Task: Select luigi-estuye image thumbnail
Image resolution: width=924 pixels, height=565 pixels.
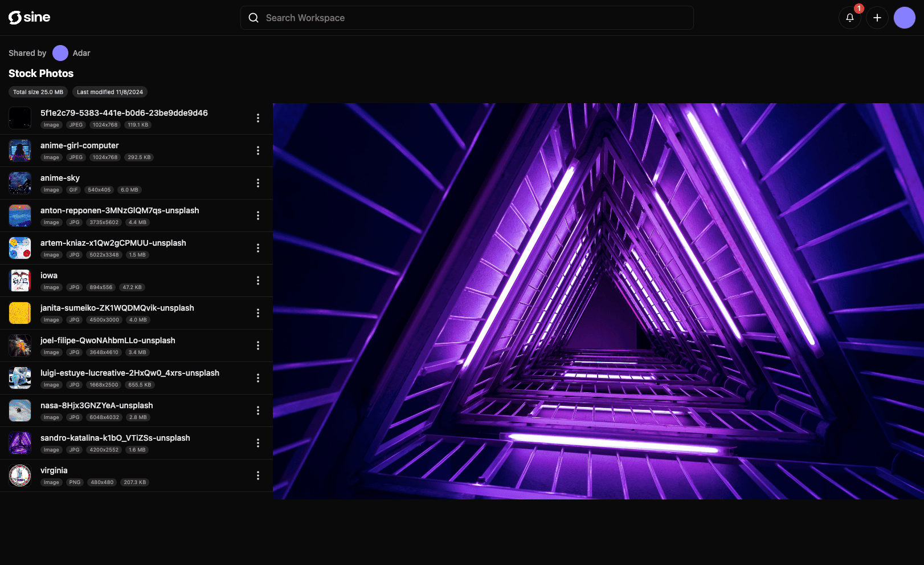Action: coord(20,378)
